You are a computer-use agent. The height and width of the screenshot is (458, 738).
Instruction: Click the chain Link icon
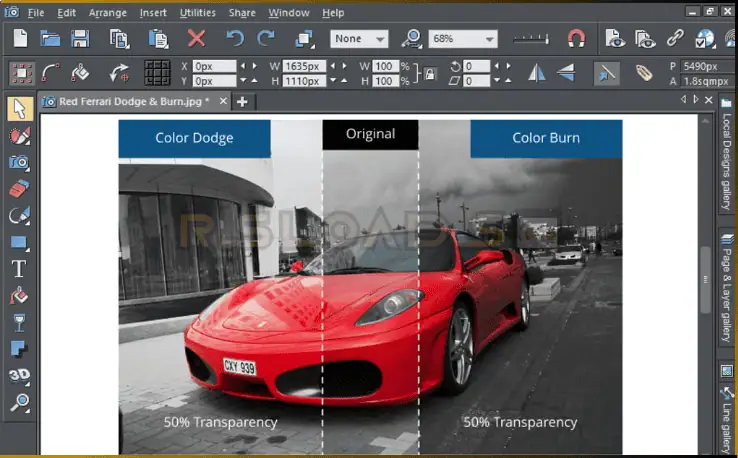[x=675, y=38]
